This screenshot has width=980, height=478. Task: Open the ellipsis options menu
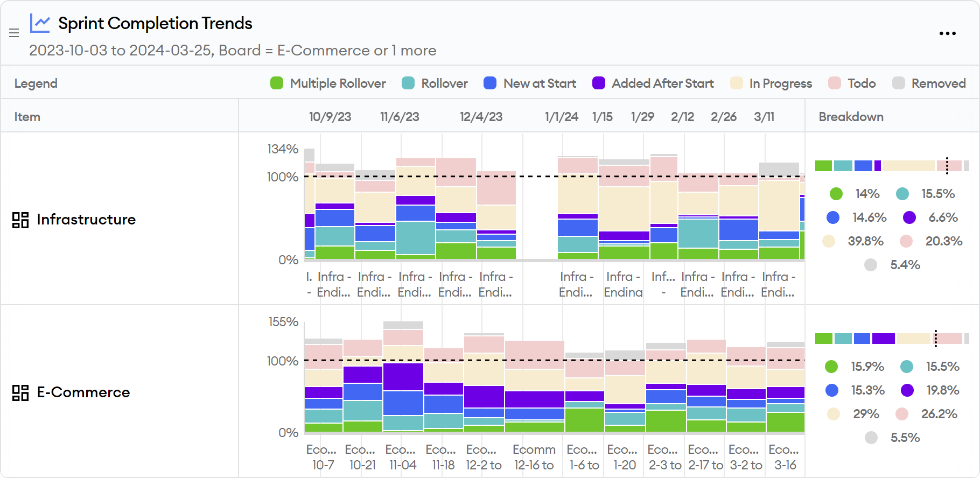point(947,33)
